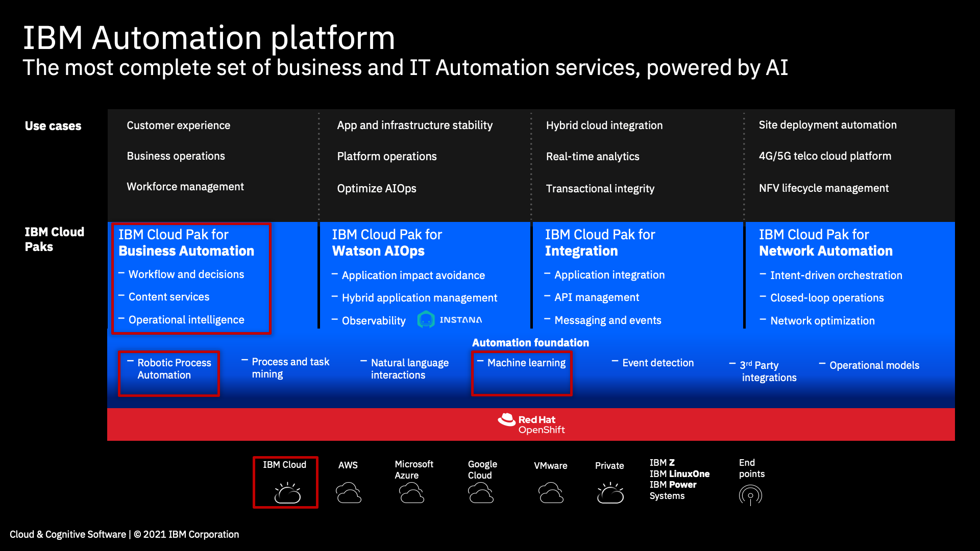
Task: Click 'Application impact avoidance' text
Action: coord(413,275)
